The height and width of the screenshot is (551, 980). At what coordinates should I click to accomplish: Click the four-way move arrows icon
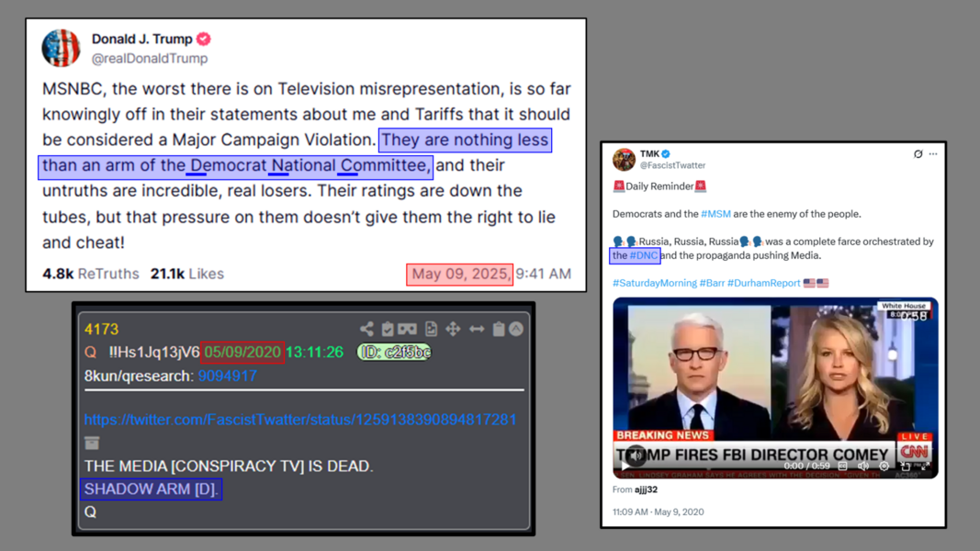(x=453, y=329)
